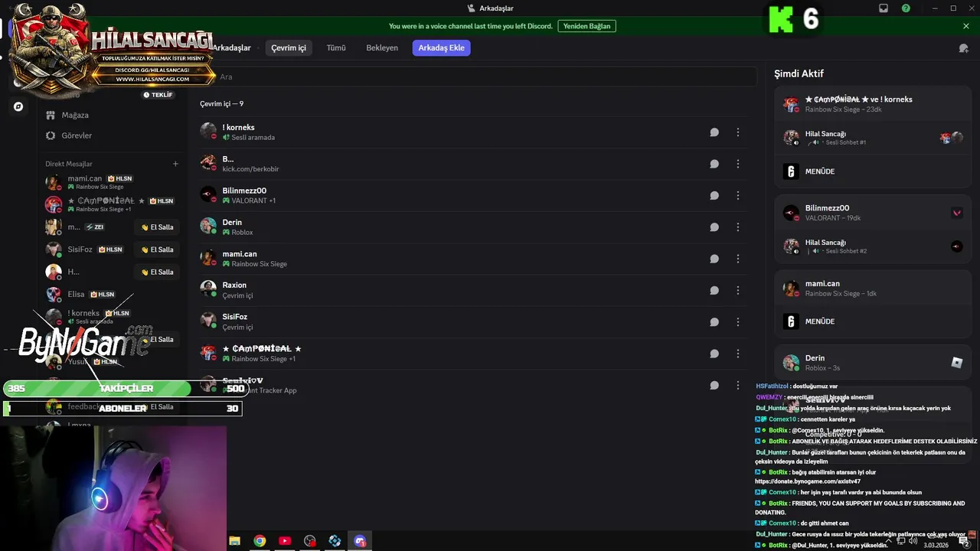The height and width of the screenshot is (551, 980).
Task: Send message icon for mami.can friend row
Action: click(x=714, y=259)
